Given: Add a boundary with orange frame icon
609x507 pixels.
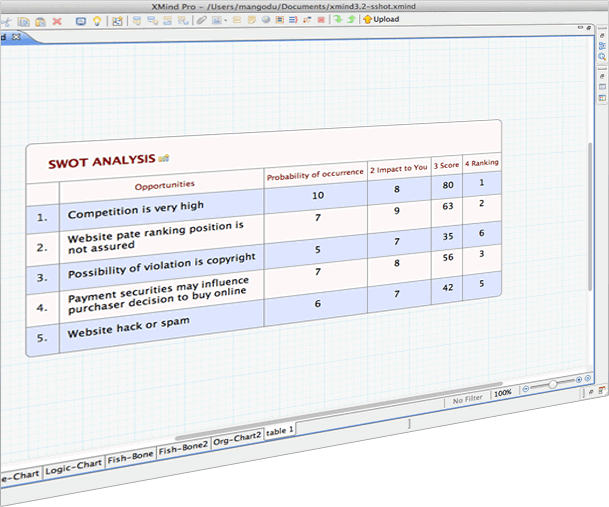Looking at the screenshot, I should 280,19.
